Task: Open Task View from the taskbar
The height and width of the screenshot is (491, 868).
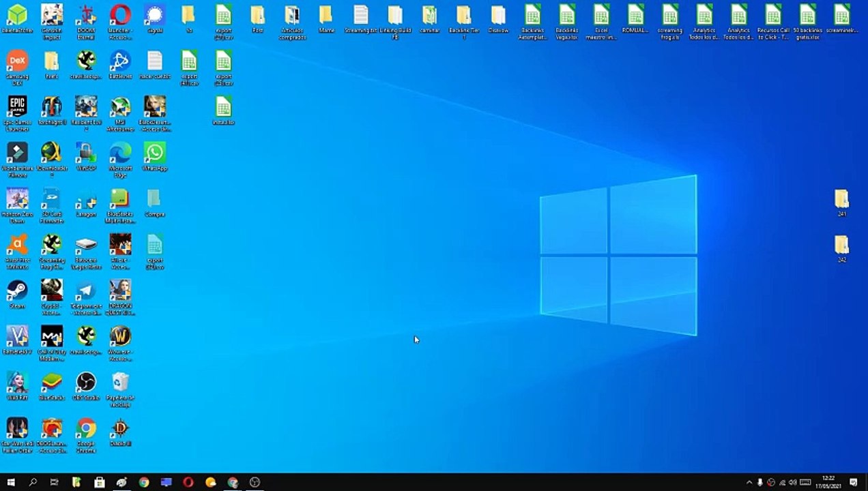Action: pos(55,482)
